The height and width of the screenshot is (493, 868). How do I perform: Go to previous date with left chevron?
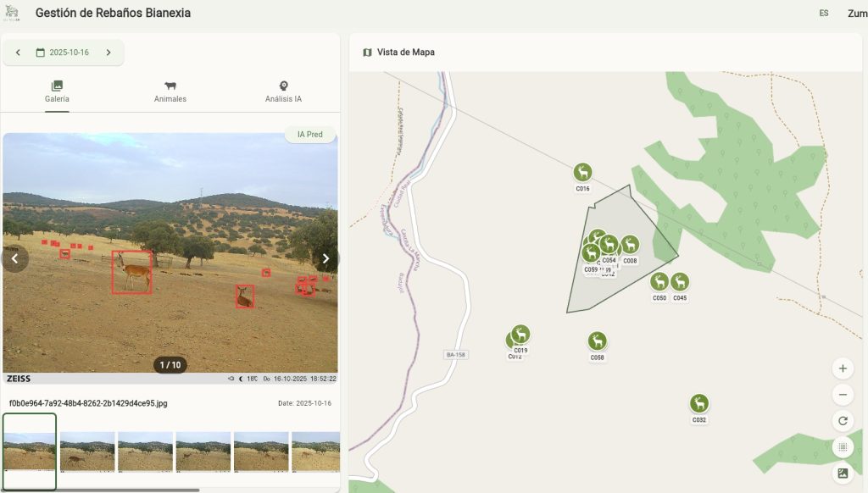click(18, 53)
